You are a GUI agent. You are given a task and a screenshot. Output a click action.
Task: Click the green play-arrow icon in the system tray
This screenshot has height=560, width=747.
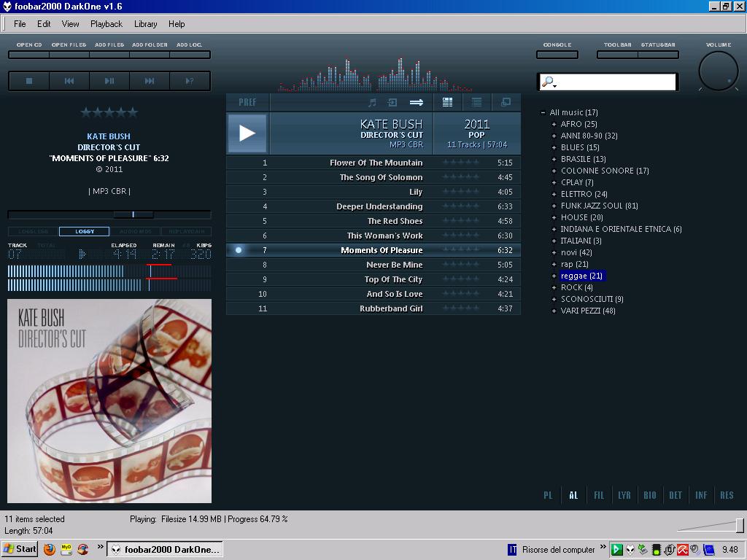pyautogui.click(x=616, y=550)
